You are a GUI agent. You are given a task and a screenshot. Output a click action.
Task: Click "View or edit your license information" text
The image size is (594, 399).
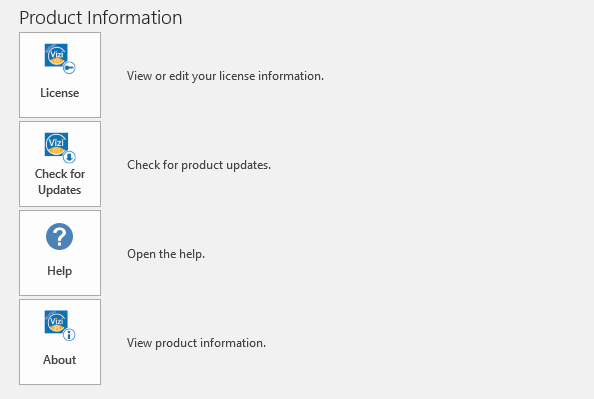(x=225, y=76)
